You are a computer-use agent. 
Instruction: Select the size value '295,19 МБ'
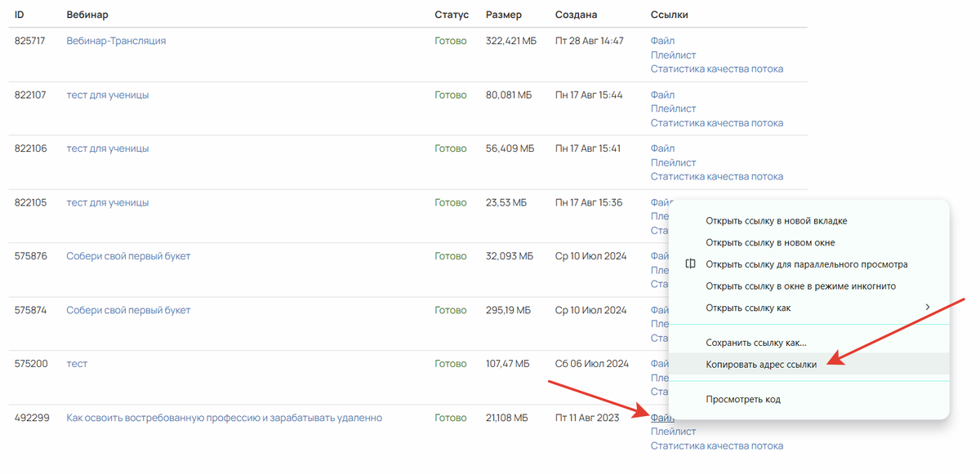tap(508, 310)
